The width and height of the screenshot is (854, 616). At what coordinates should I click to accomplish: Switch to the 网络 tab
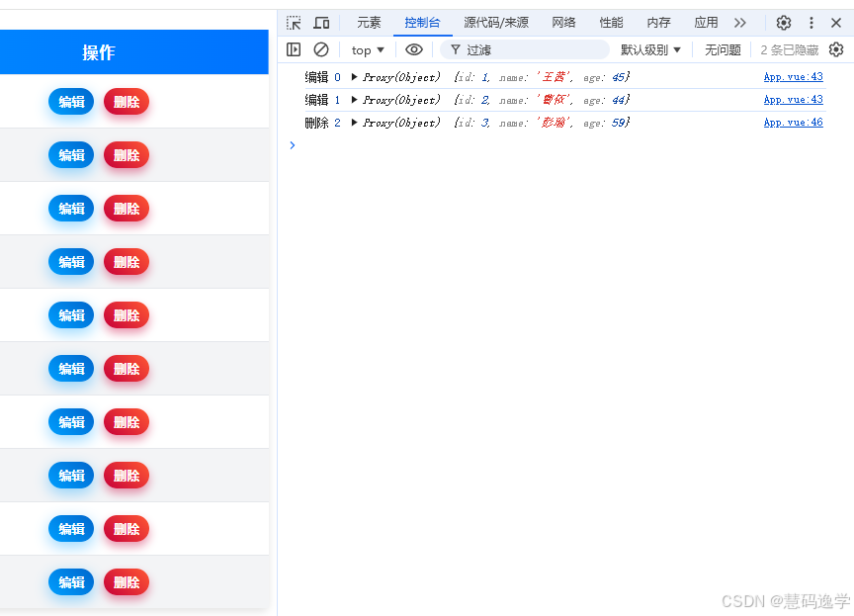(x=563, y=23)
